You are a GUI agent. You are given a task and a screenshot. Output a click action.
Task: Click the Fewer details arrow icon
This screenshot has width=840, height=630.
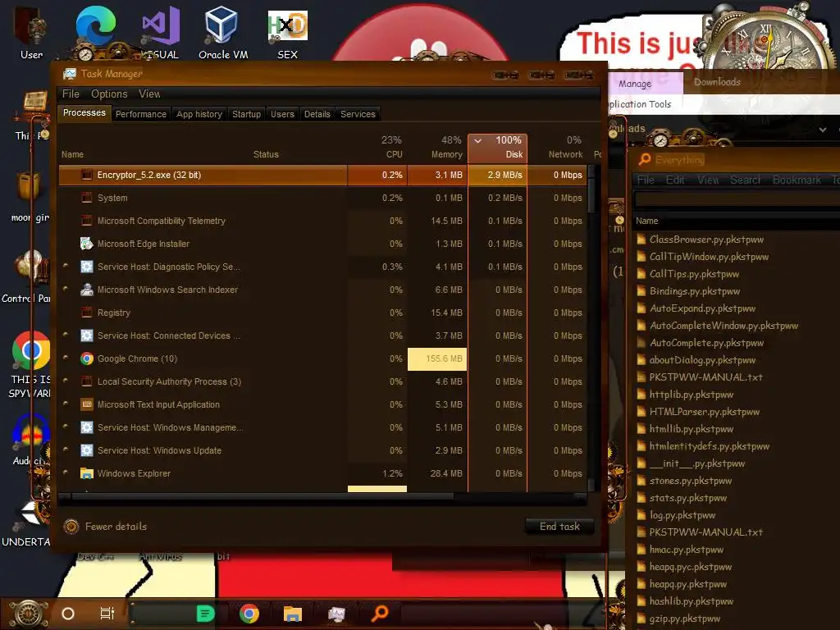71,527
